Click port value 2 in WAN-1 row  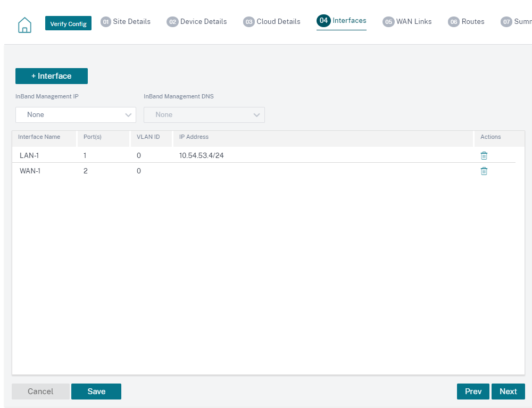pos(86,171)
